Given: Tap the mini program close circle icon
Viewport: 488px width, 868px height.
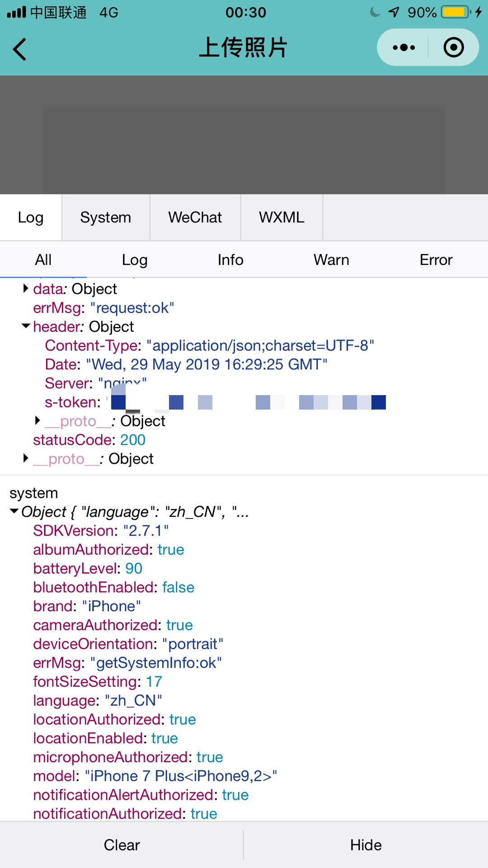Looking at the screenshot, I should pyautogui.click(x=453, y=47).
